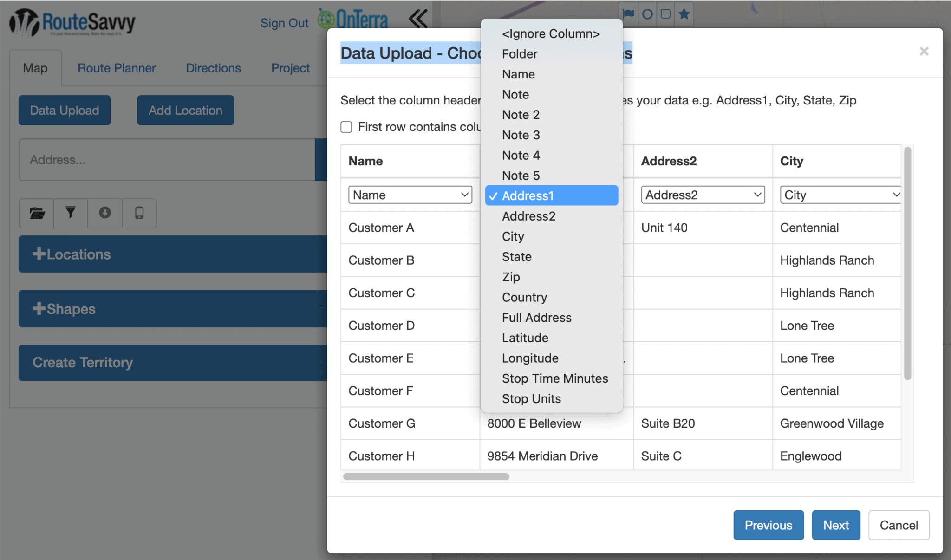Choose Address1 in the dropdown list
Viewport: 951px width, 560px height.
click(x=551, y=195)
